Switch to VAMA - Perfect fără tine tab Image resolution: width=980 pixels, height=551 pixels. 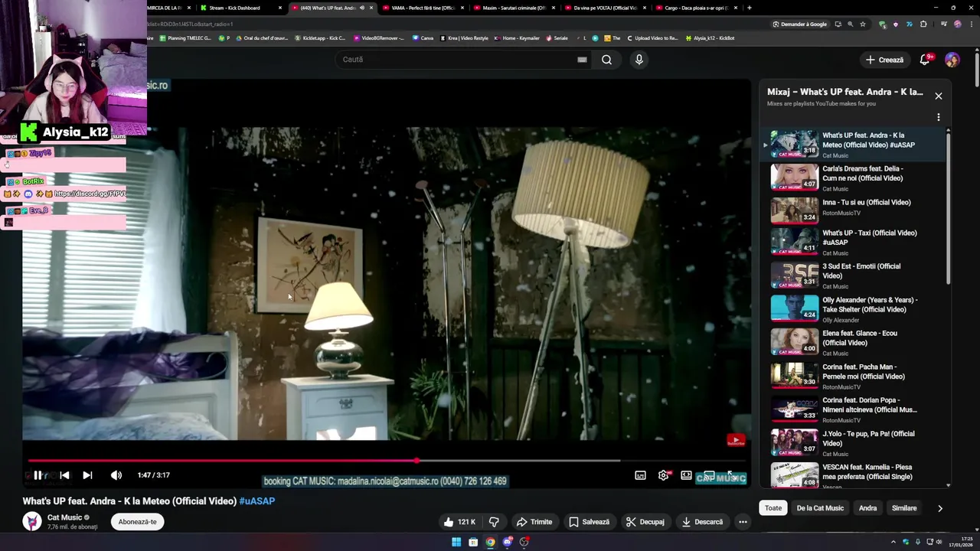pyautogui.click(x=423, y=8)
